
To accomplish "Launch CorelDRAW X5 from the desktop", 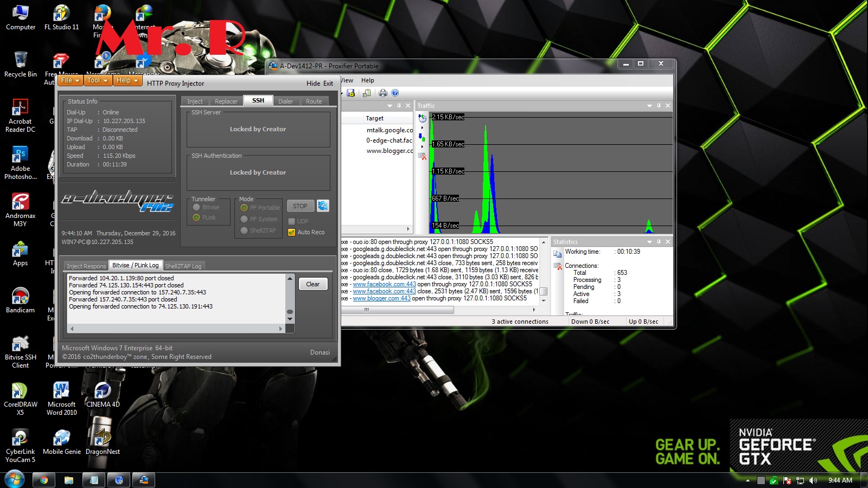I will pyautogui.click(x=20, y=399).
